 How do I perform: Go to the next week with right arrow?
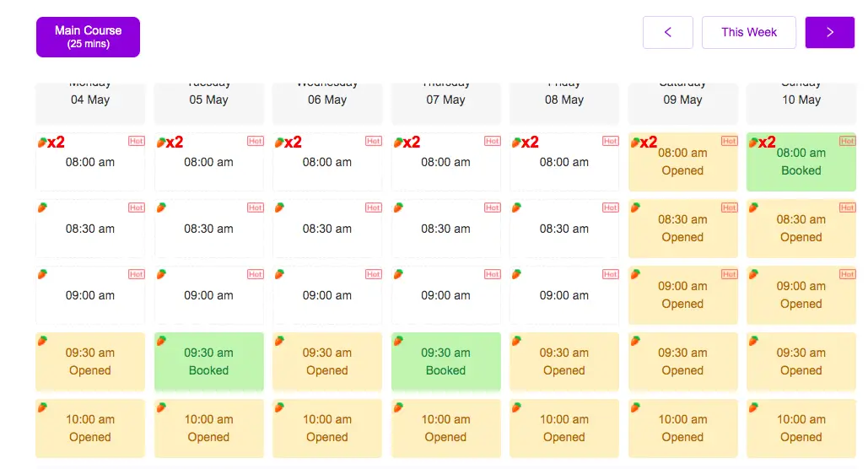click(x=830, y=32)
